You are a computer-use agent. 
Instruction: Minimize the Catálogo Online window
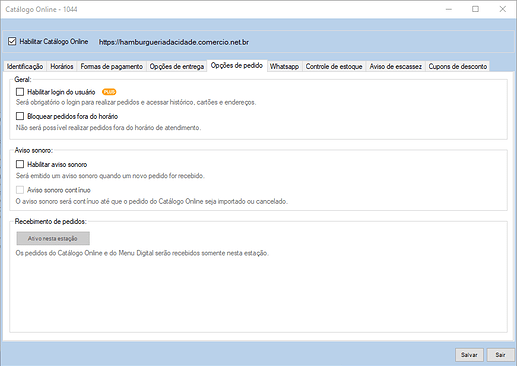pos(449,9)
